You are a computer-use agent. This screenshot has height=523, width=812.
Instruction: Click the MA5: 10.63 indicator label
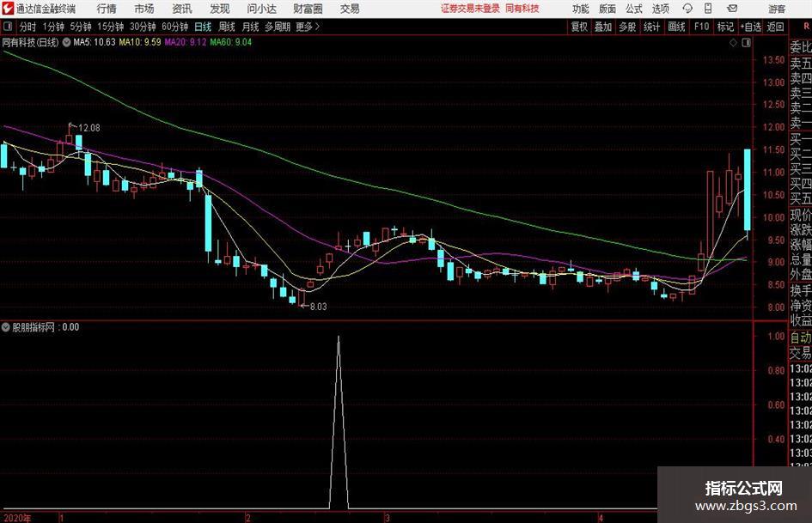click(x=95, y=42)
